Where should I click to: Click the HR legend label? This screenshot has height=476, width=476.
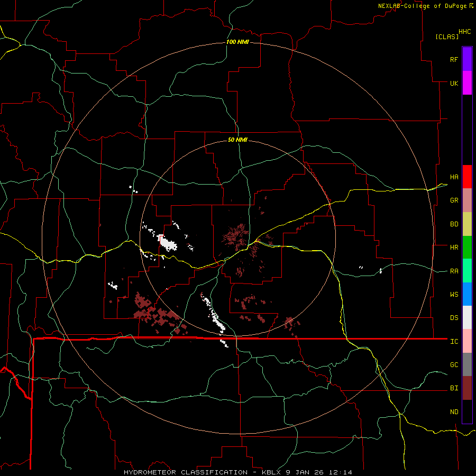pyautogui.click(x=454, y=248)
